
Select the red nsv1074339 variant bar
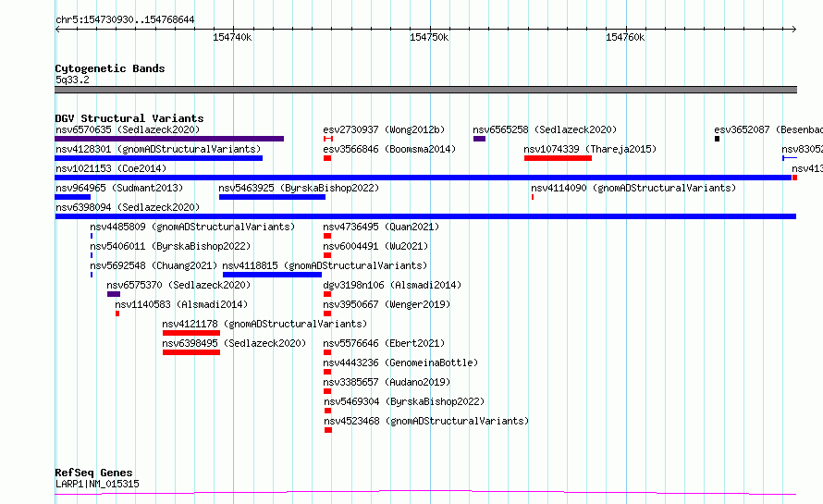pyautogui.click(x=558, y=158)
